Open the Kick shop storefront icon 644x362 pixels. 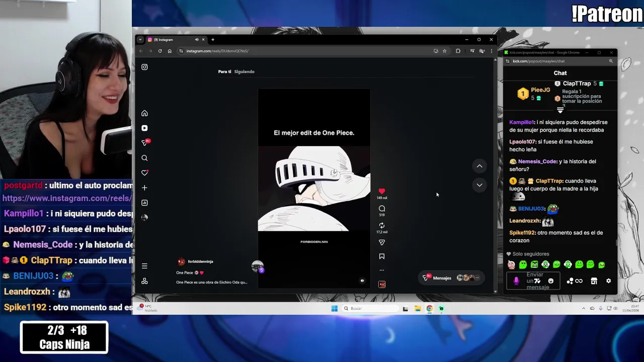click(594, 281)
